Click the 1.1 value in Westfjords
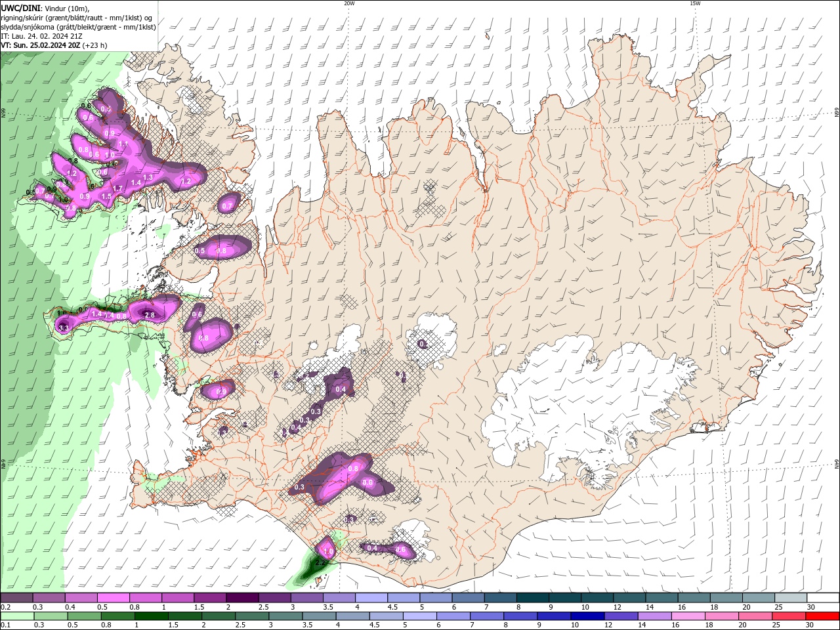The width and height of the screenshot is (840, 630). [123, 144]
